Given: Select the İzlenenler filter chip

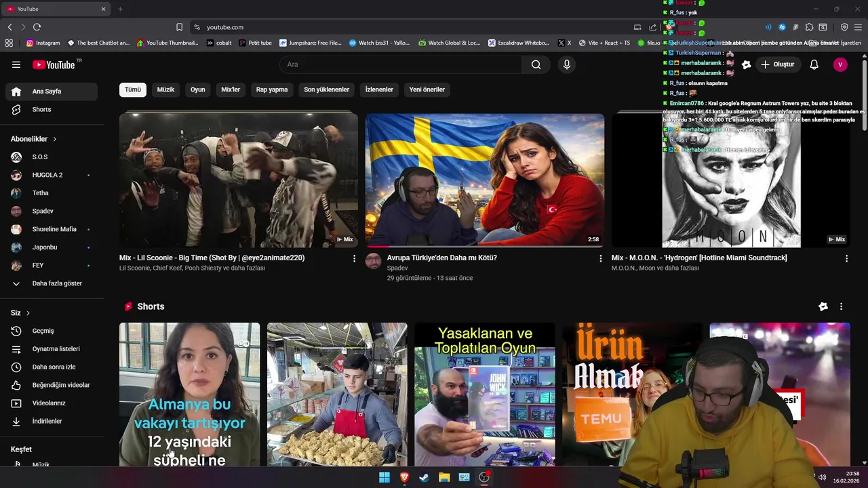Looking at the screenshot, I should click(x=379, y=89).
